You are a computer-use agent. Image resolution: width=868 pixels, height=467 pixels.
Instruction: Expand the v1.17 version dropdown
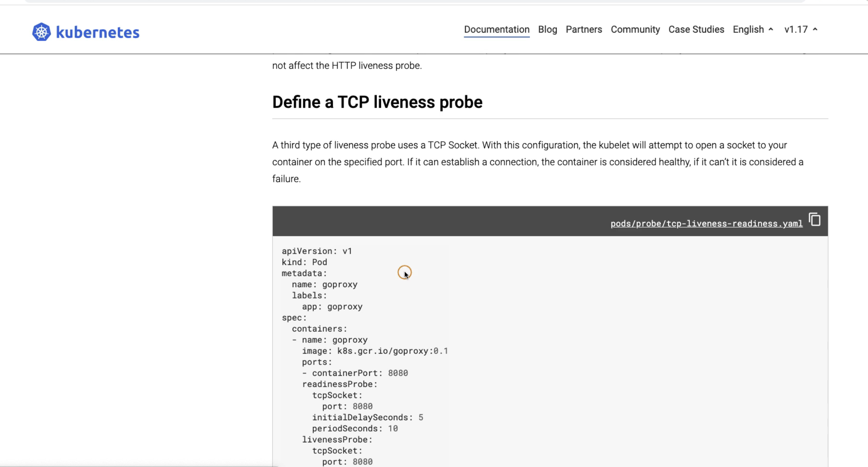[796, 29]
